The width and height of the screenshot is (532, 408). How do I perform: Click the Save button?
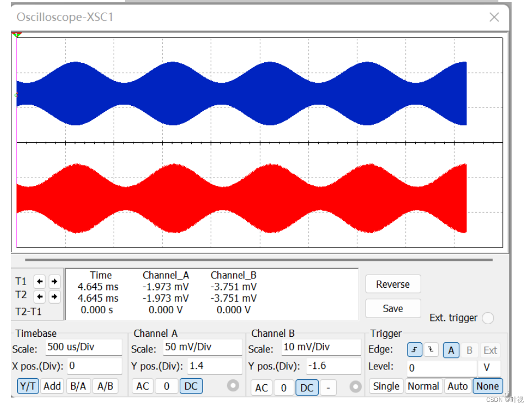pos(393,308)
